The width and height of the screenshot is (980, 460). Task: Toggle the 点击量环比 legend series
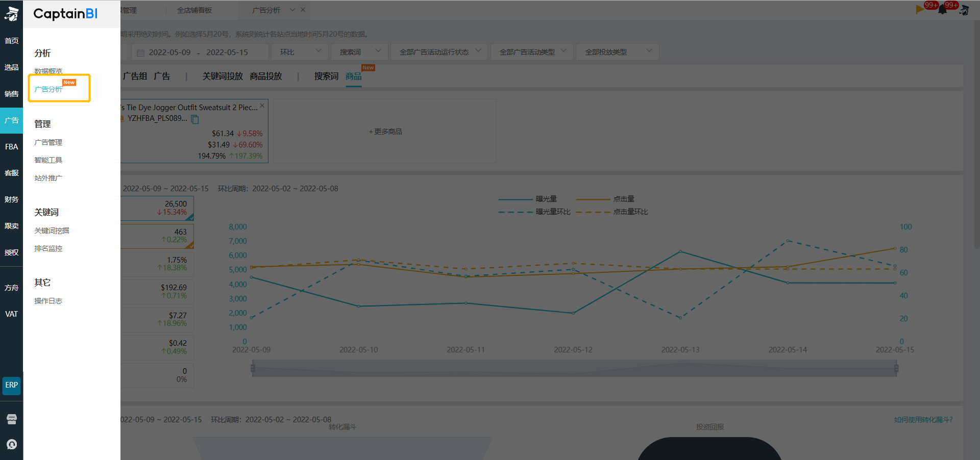tap(612, 212)
